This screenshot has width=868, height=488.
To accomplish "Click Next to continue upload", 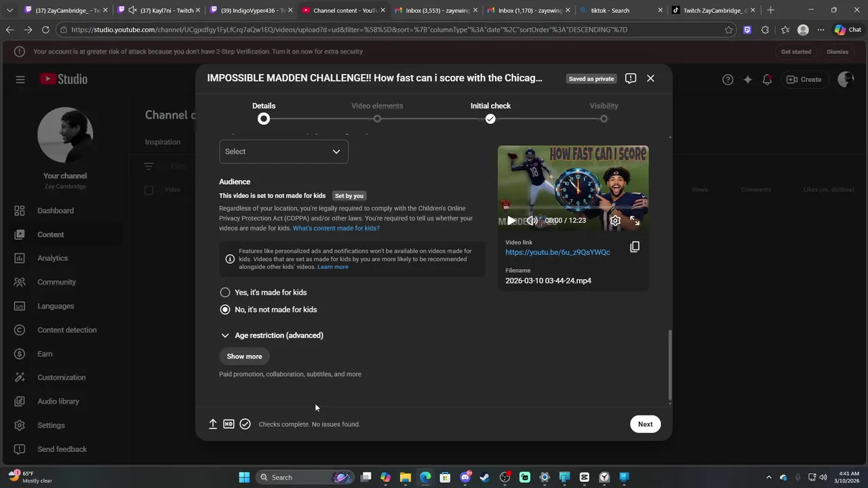I will coord(645,424).
